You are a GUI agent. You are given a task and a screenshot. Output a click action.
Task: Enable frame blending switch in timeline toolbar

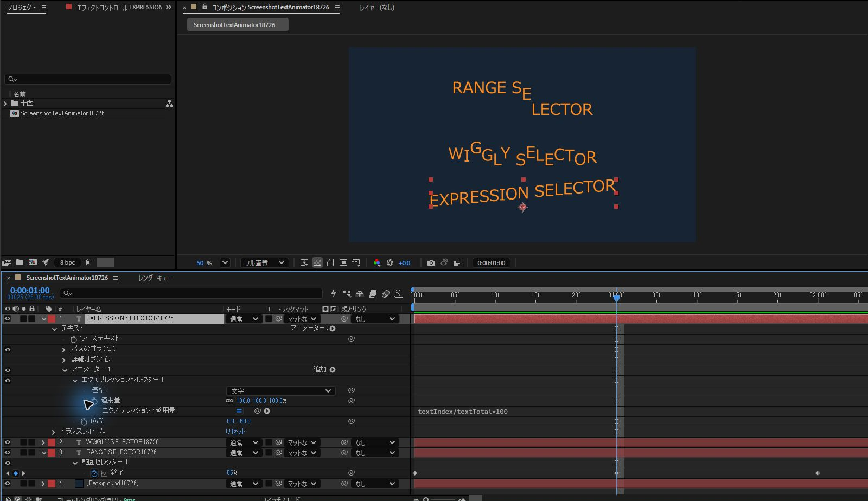373,294
